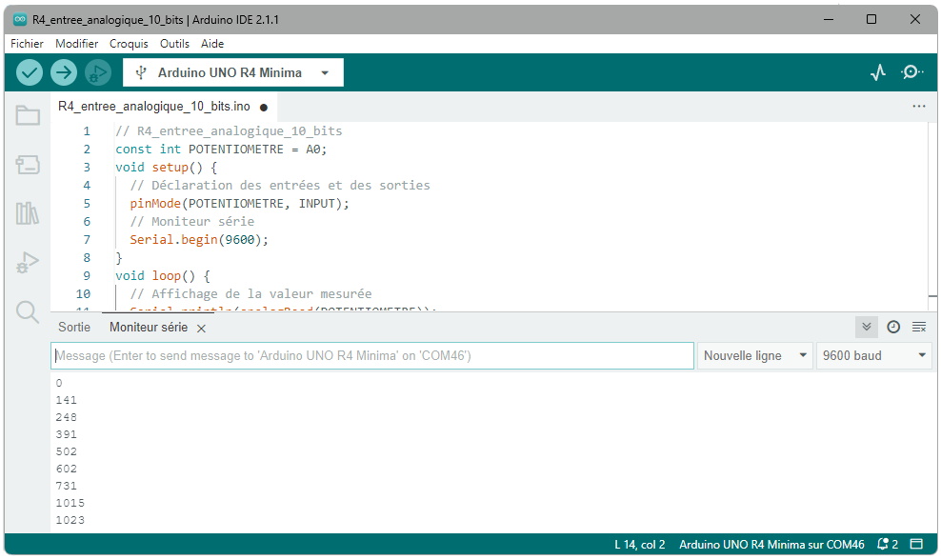Click the Arduino IDE logo in title bar
Image resolution: width=941 pixels, height=560 pixels.
pyautogui.click(x=20, y=19)
